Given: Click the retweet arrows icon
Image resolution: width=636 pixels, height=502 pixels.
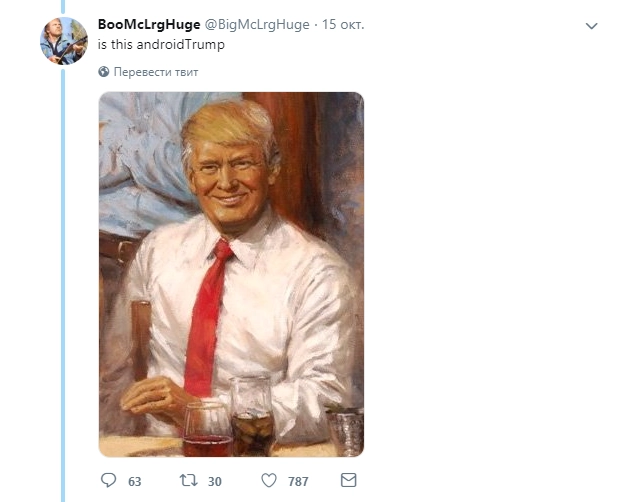Looking at the screenshot, I should (x=187, y=481).
